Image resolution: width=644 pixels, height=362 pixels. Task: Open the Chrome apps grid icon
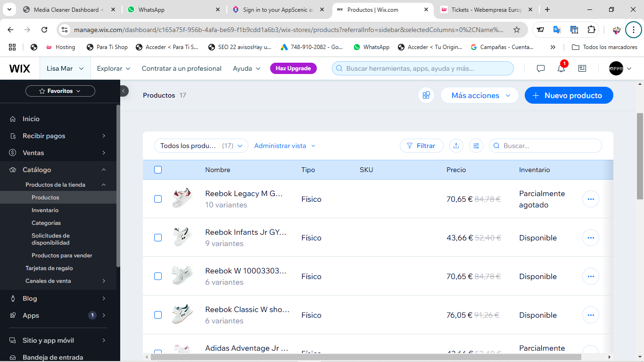click(x=12, y=47)
